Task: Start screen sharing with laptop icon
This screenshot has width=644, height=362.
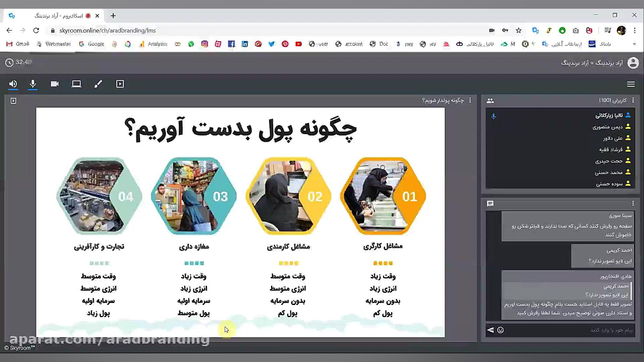Action: [76, 84]
